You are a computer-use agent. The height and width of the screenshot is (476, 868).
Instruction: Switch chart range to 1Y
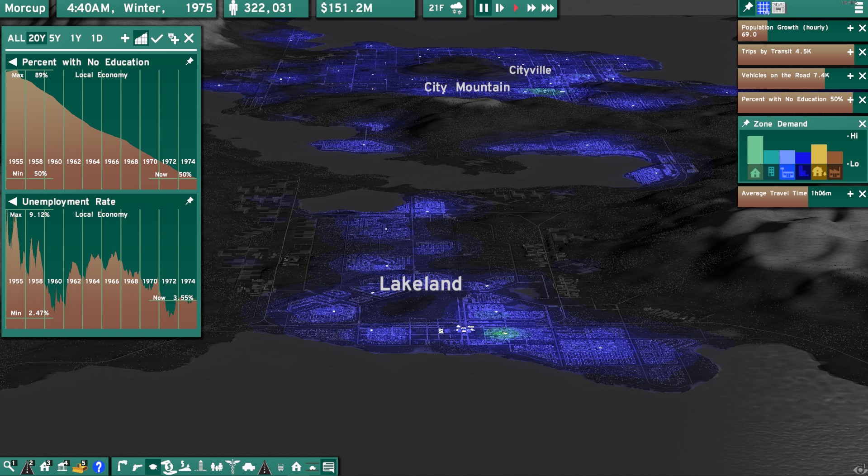click(76, 38)
